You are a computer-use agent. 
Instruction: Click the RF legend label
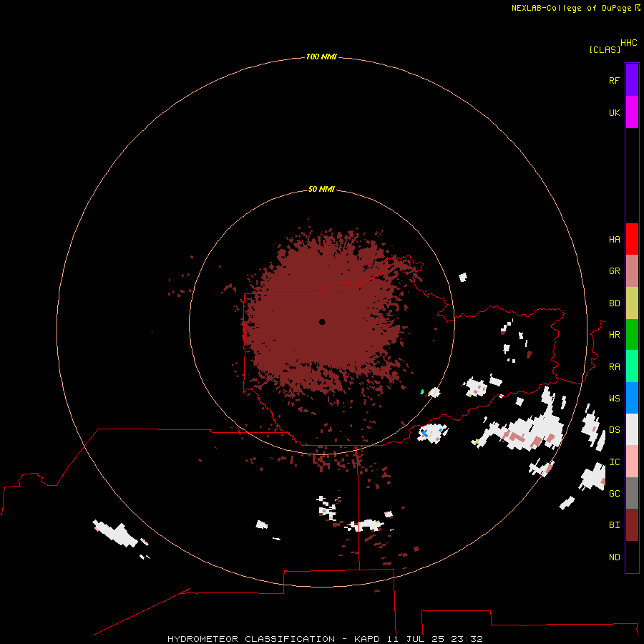614,80
